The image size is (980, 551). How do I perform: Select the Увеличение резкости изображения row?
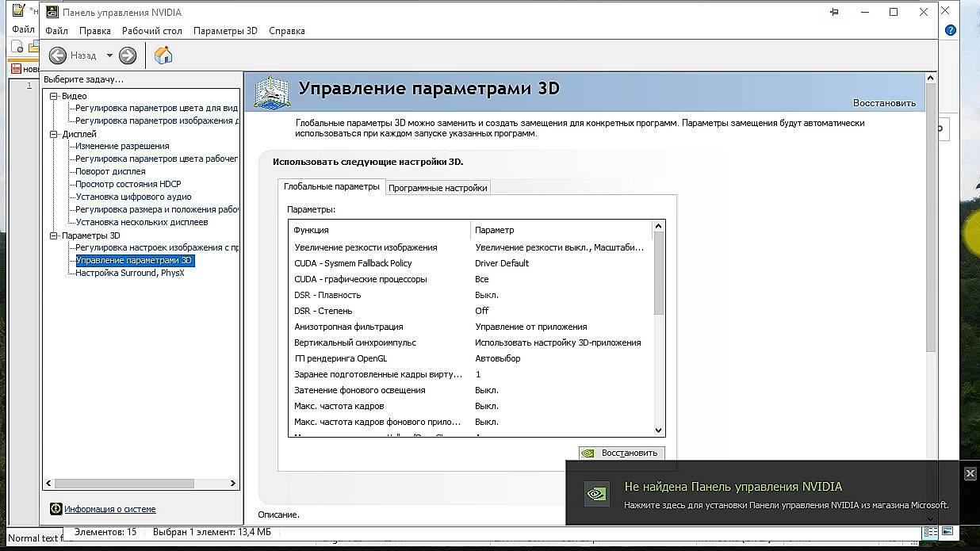tap(470, 247)
